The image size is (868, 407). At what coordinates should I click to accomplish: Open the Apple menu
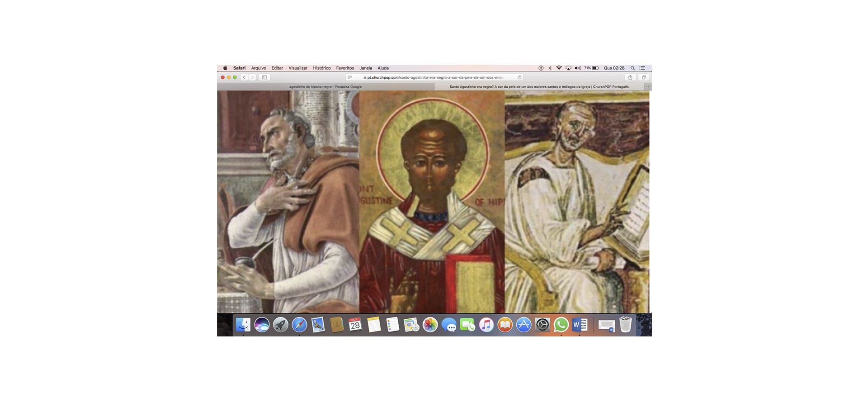[225, 68]
